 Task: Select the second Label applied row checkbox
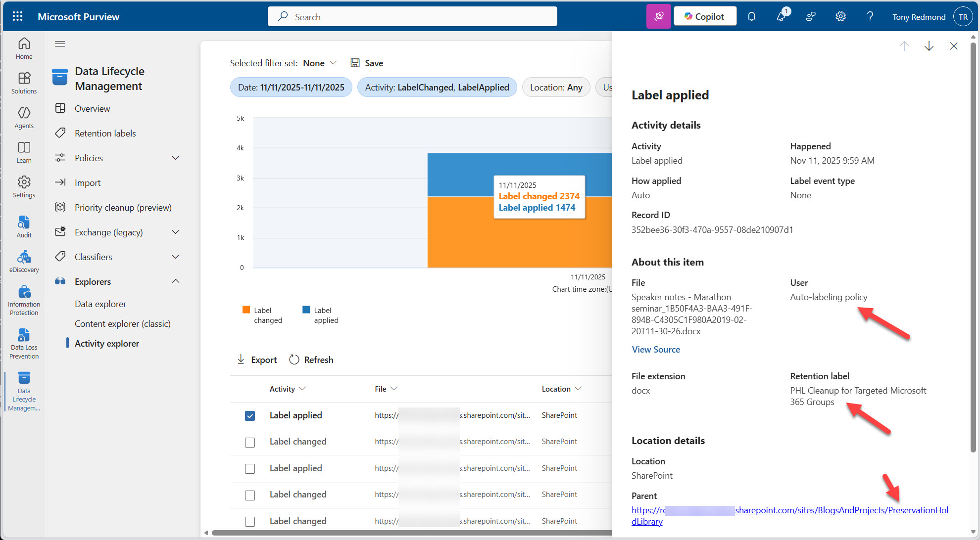[x=250, y=469]
